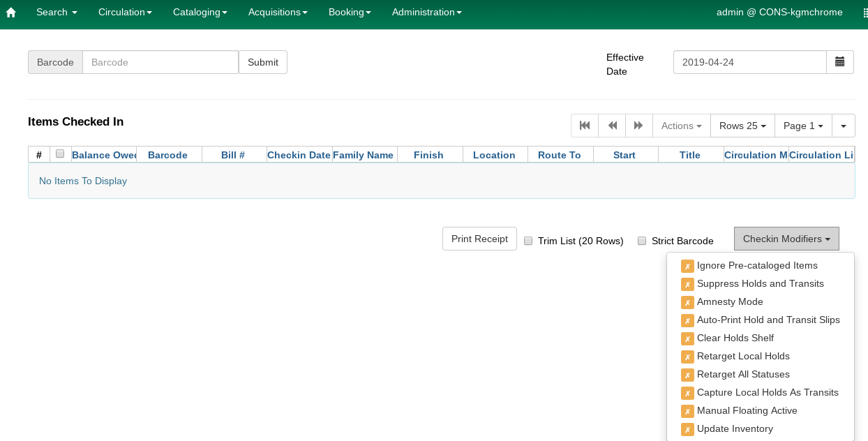Toggle the x icon beside Manual Floating Active
The height and width of the screenshot is (441, 868).
tap(687, 410)
